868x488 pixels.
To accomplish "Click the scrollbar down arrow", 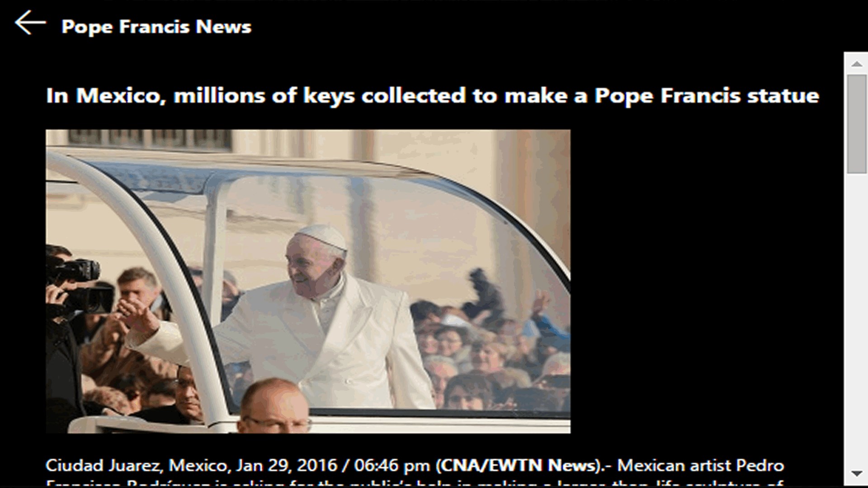I will pyautogui.click(x=856, y=473).
